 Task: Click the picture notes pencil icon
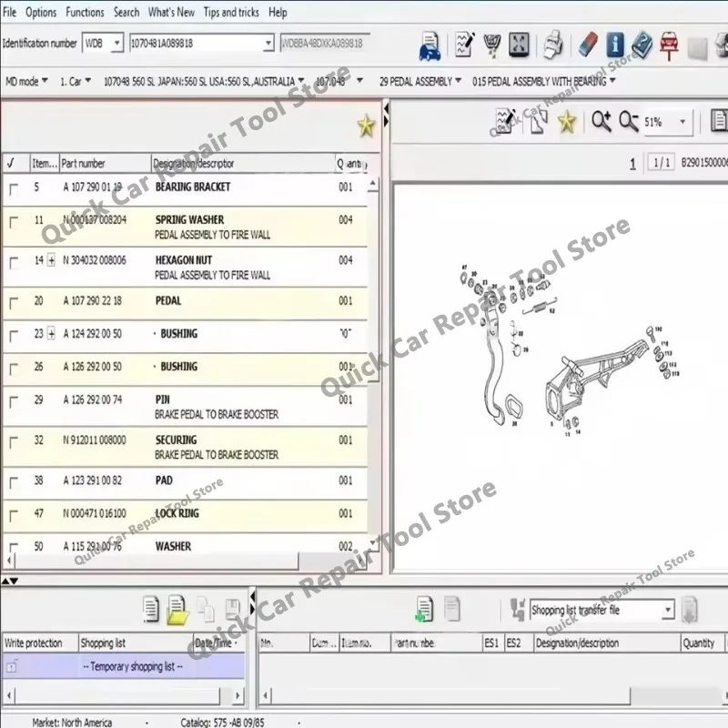click(x=505, y=121)
